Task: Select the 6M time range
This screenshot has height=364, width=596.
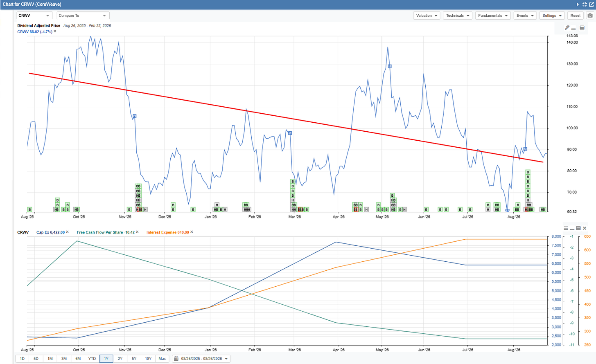Action: click(x=78, y=359)
